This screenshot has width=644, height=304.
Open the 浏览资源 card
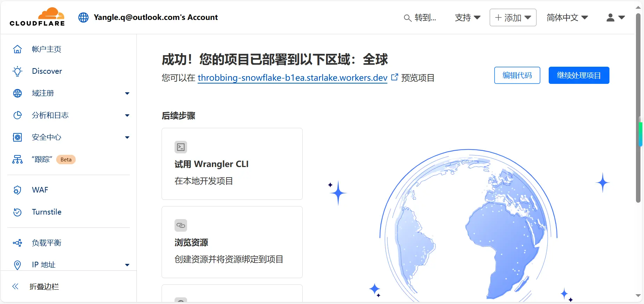coord(232,242)
